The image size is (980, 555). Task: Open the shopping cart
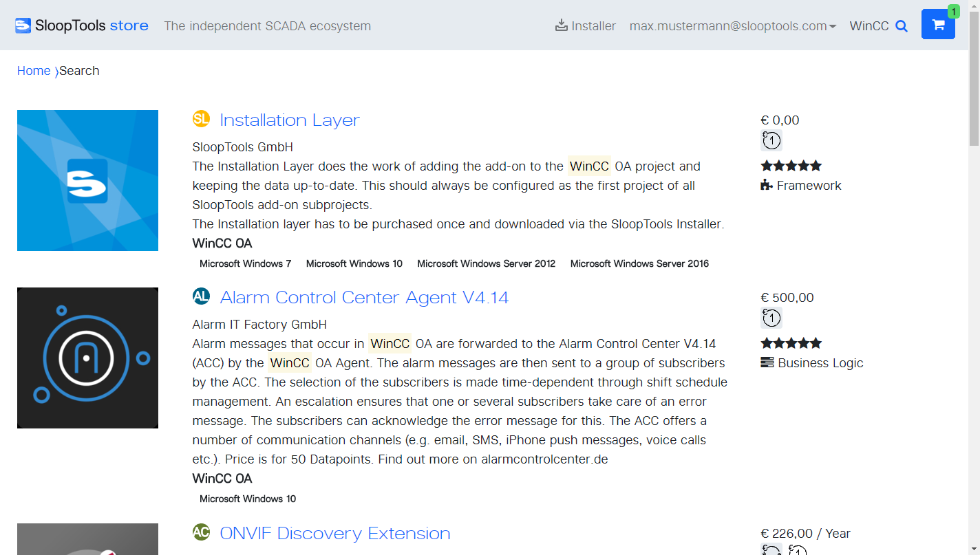[938, 24]
